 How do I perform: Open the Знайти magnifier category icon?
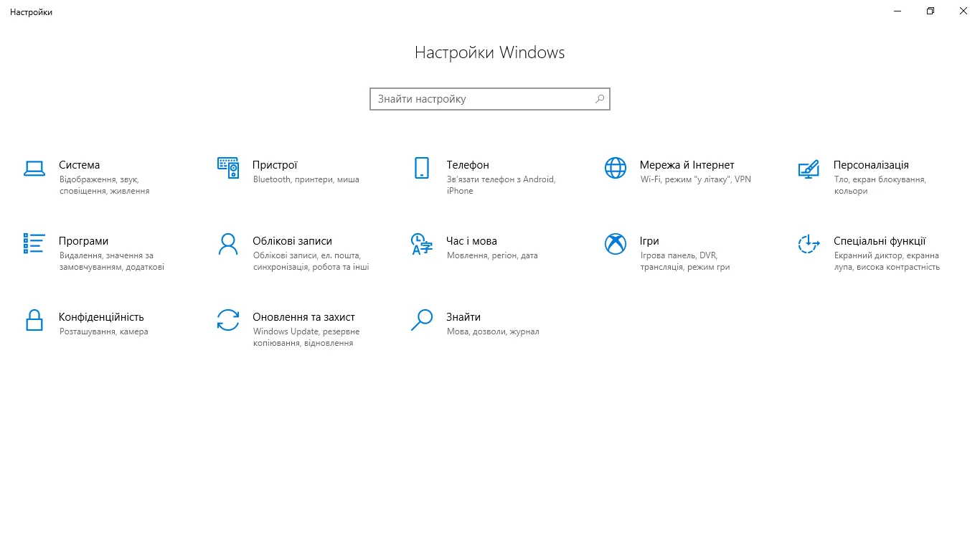coord(422,320)
